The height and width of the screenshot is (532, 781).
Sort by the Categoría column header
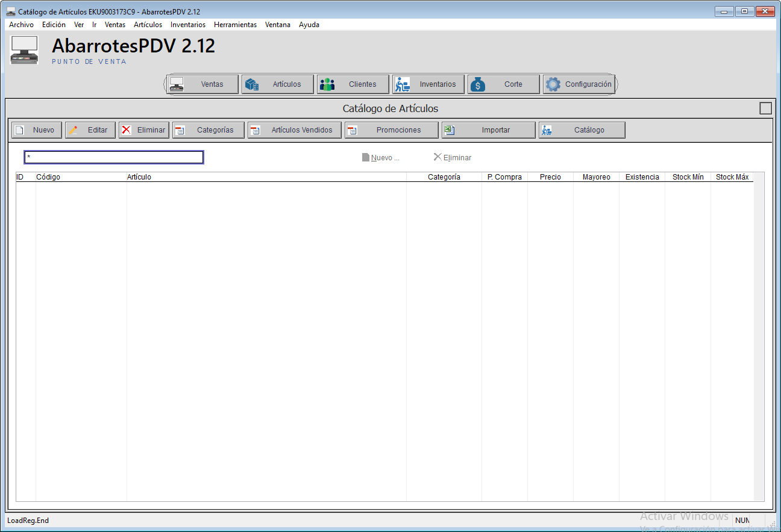pyautogui.click(x=444, y=177)
